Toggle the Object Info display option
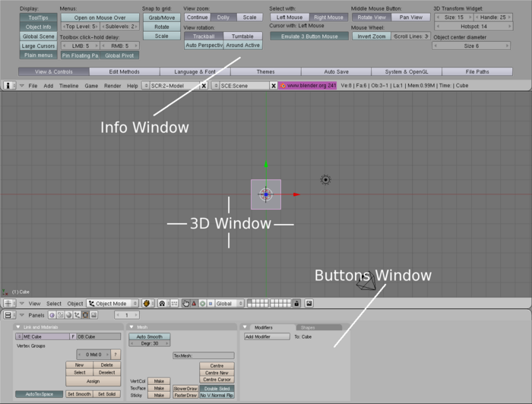The image size is (532, 404). point(38,27)
